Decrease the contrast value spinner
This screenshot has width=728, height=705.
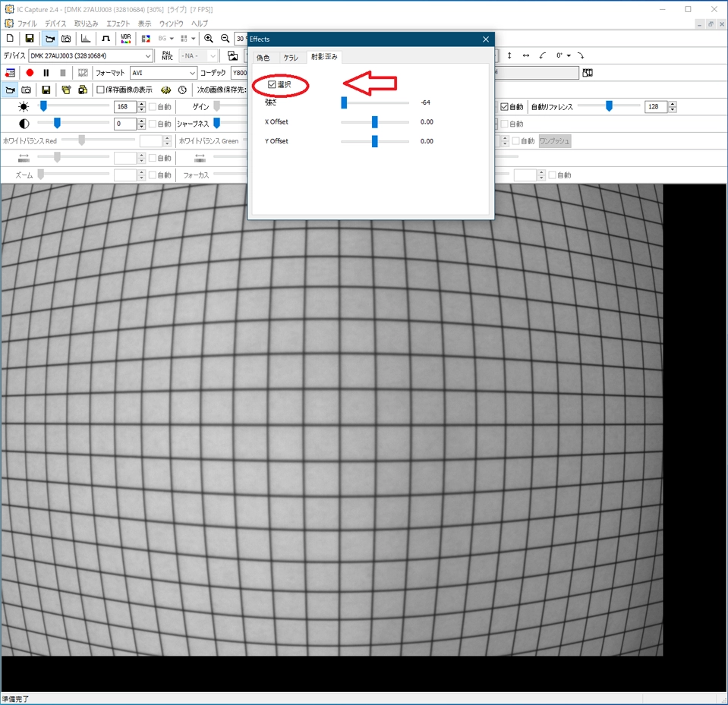(x=142, y=127)
